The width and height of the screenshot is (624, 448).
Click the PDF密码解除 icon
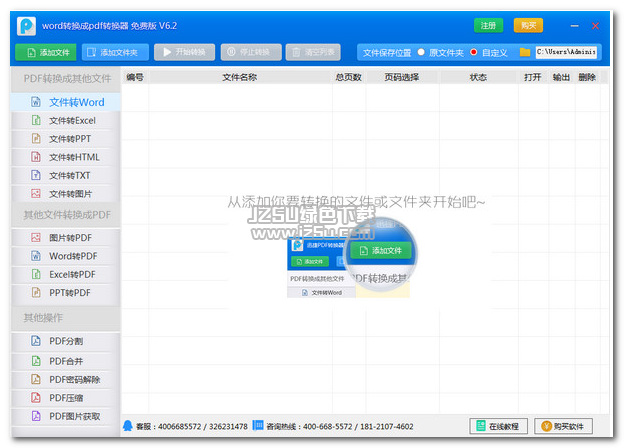[36, 379]
